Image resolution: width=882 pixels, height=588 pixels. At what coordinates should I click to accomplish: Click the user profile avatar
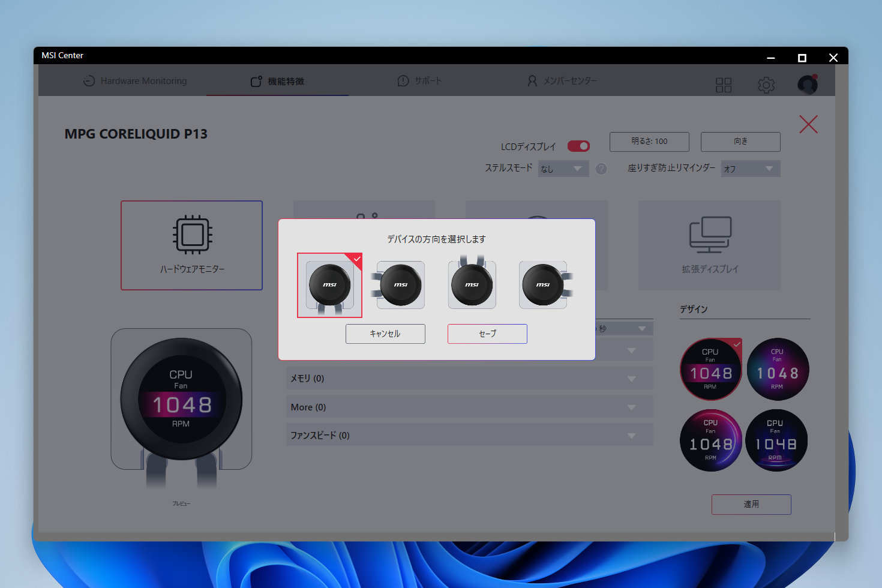pyautogui.click(x=808, y=85)
